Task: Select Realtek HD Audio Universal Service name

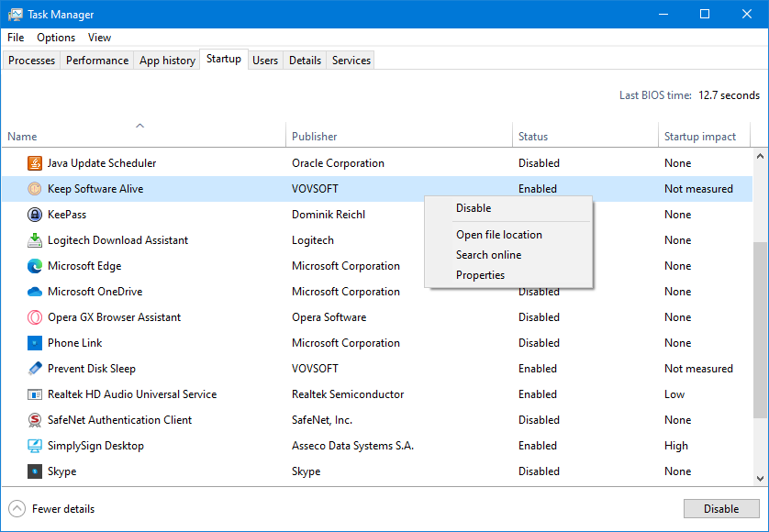Action: click(x=132, y=394)
